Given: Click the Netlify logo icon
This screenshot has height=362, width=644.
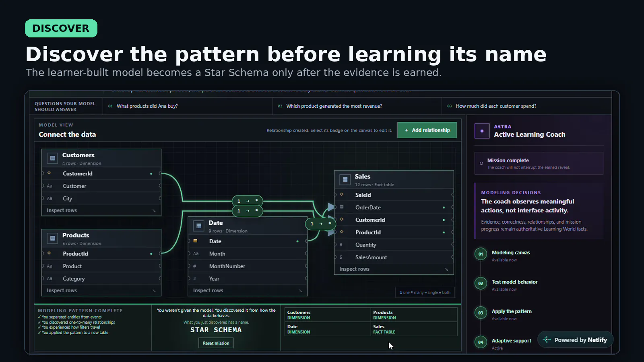Looking at the screenshot, I should click(547, 340).
